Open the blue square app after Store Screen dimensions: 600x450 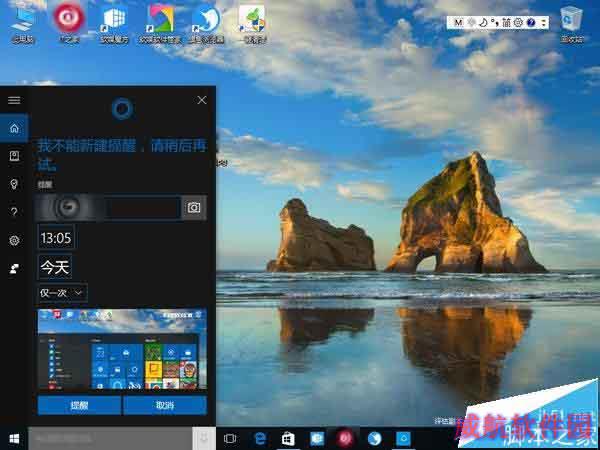pos(317,439)
